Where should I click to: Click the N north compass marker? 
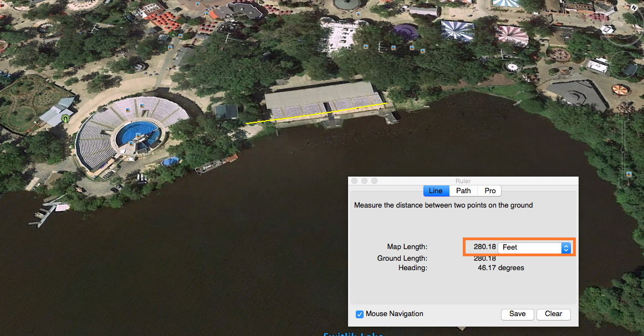pyautogui.click(x=633, y=8)
